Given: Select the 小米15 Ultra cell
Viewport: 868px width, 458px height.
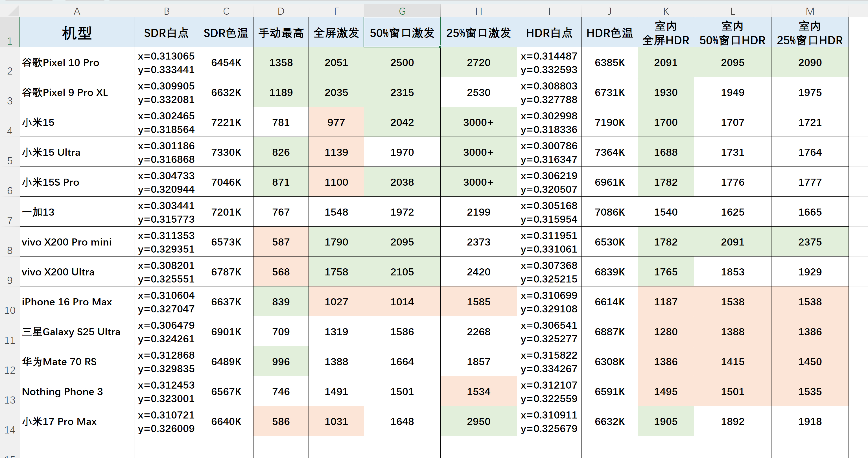Looking at the screenshot, I should pos(77,152).
